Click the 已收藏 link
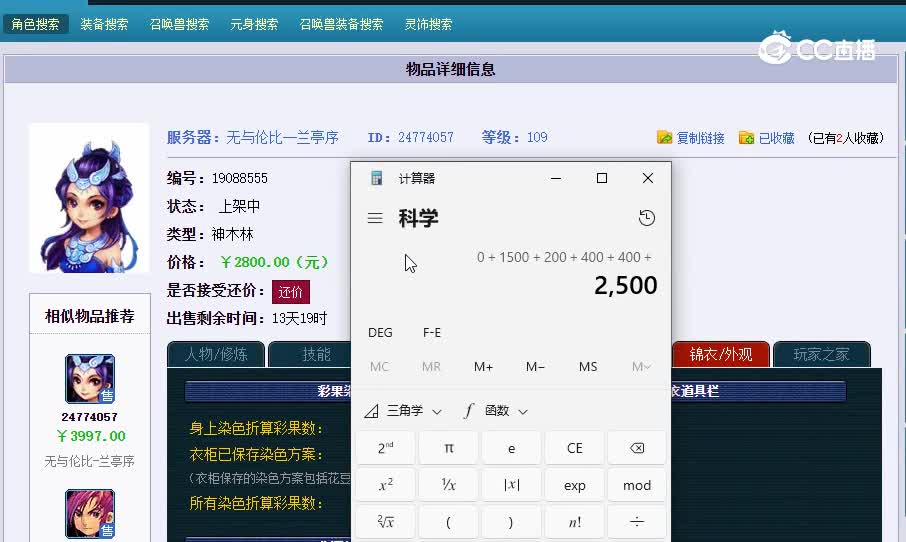The width and height of the screenshot is (906, 542). [x=776, y=138]
